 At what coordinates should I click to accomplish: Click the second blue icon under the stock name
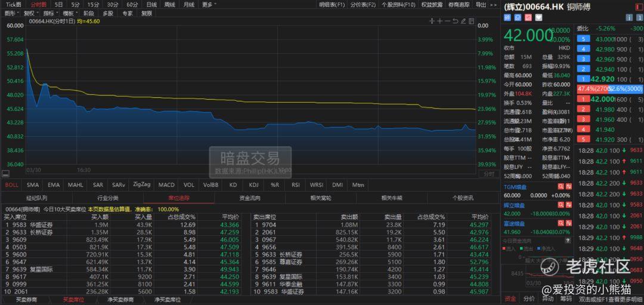click(518, 18)
